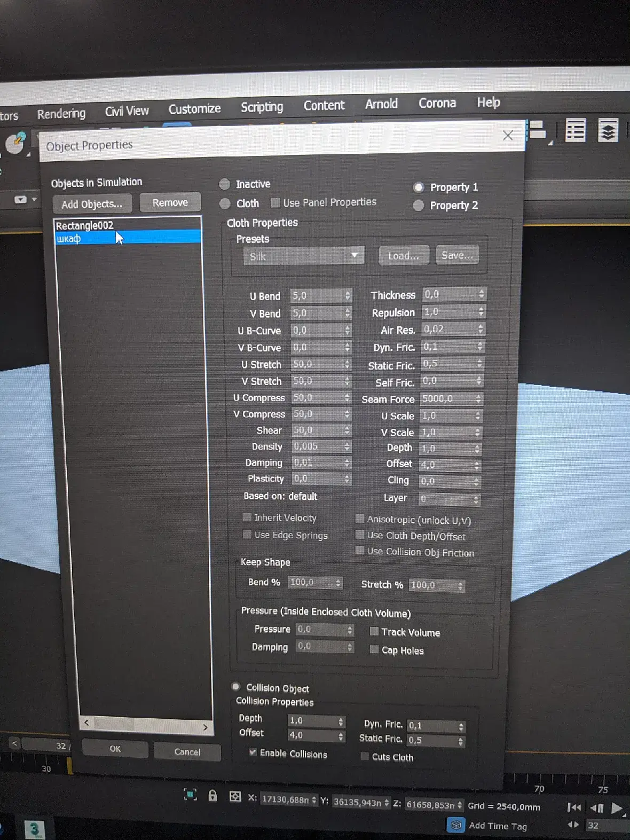630x840 pixels.
Task: Open the Silk presets dropdown
Action: (303, 256)
